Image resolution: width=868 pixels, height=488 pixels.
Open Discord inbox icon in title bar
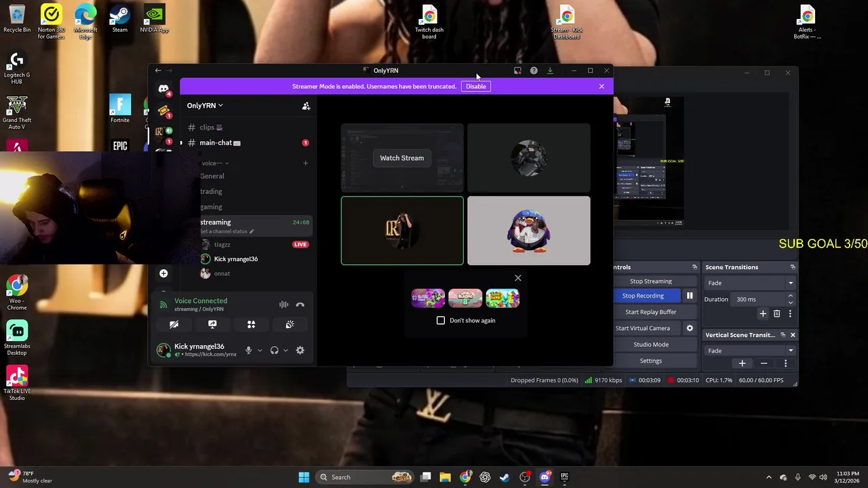click(517, 70)
